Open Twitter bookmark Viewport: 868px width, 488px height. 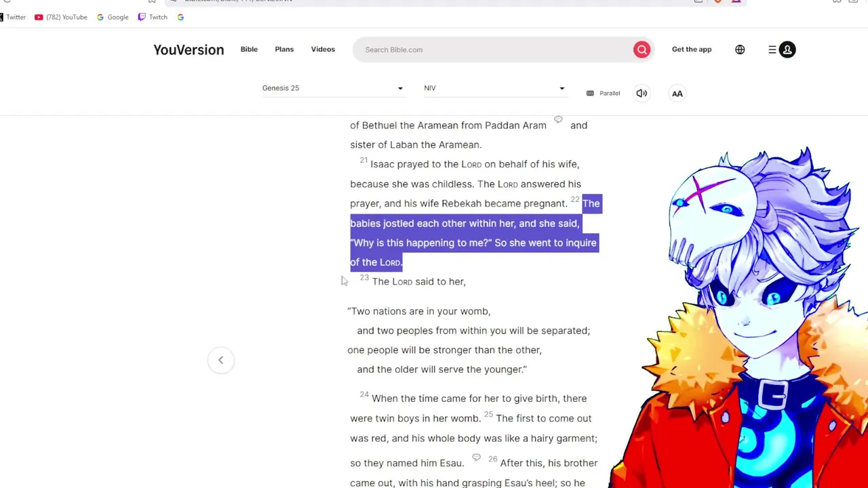coord(13,17)
